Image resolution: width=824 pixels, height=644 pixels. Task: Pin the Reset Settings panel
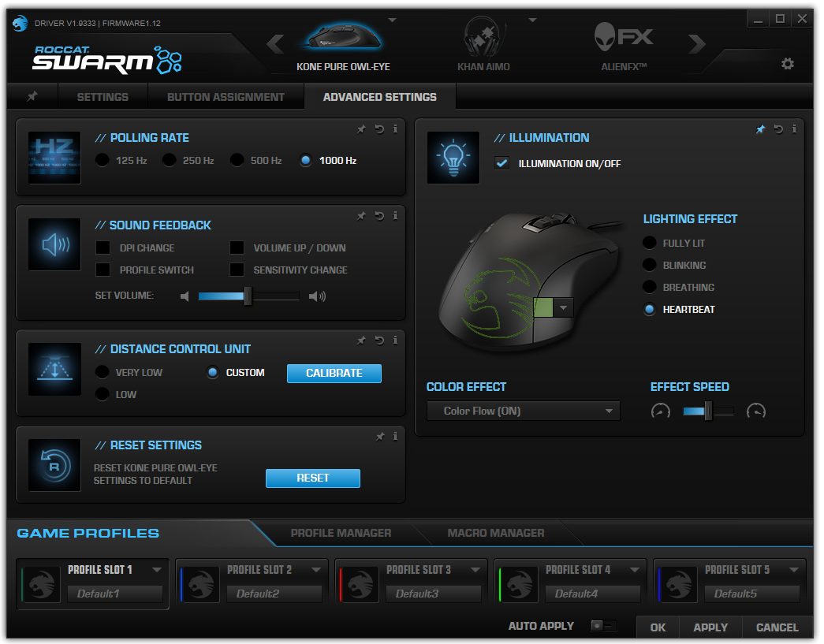click(380, 437)
